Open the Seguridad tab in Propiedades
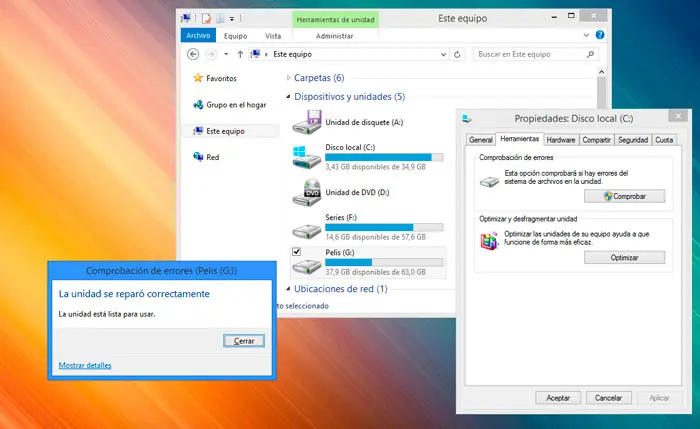 coord(633,140)
